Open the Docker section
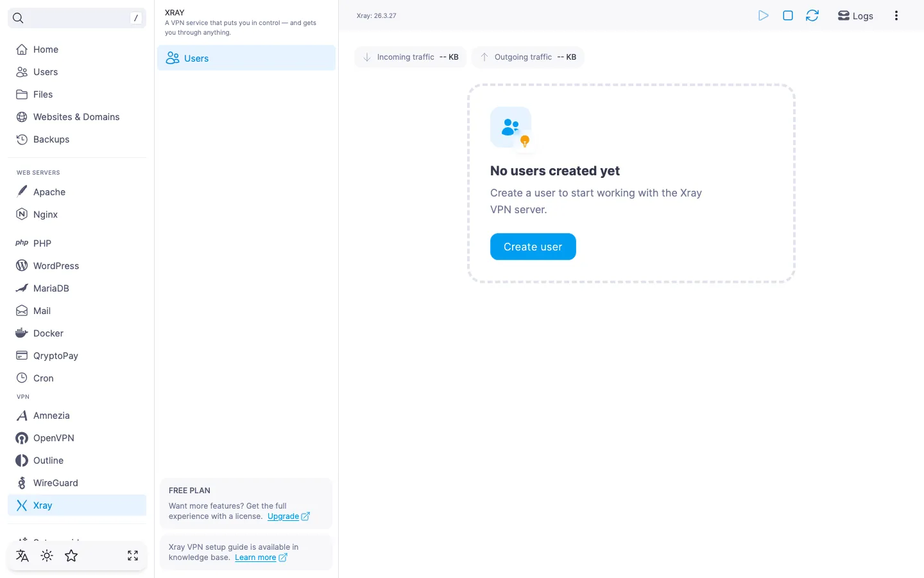Screen dimensions: 924x578 (x=77, y=333)
